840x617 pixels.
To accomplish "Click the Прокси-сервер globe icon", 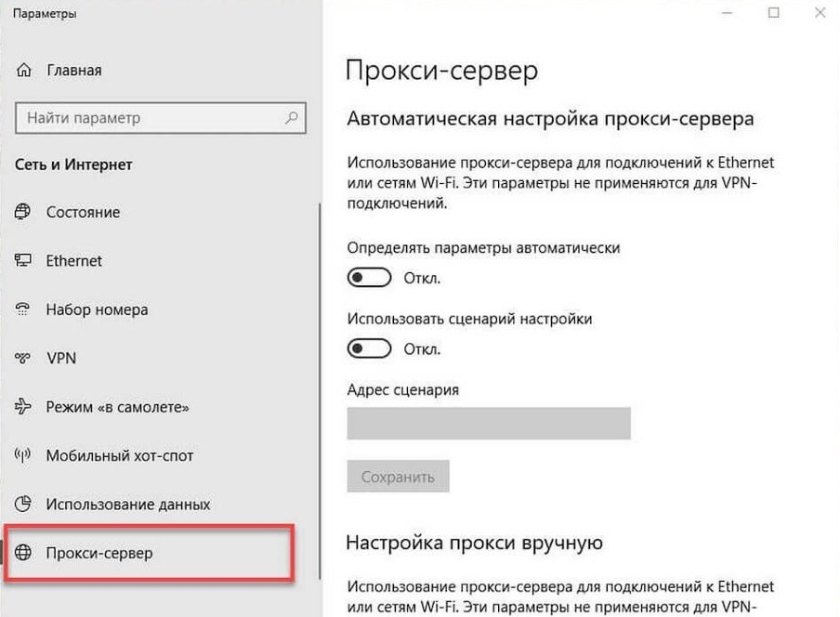I will [x=22, y=552].
